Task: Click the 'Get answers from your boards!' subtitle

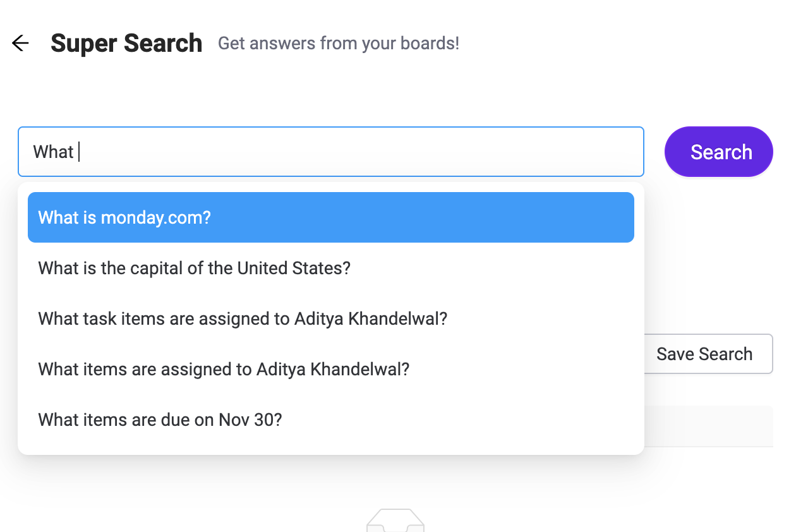Action: click(x=338, y=43)
